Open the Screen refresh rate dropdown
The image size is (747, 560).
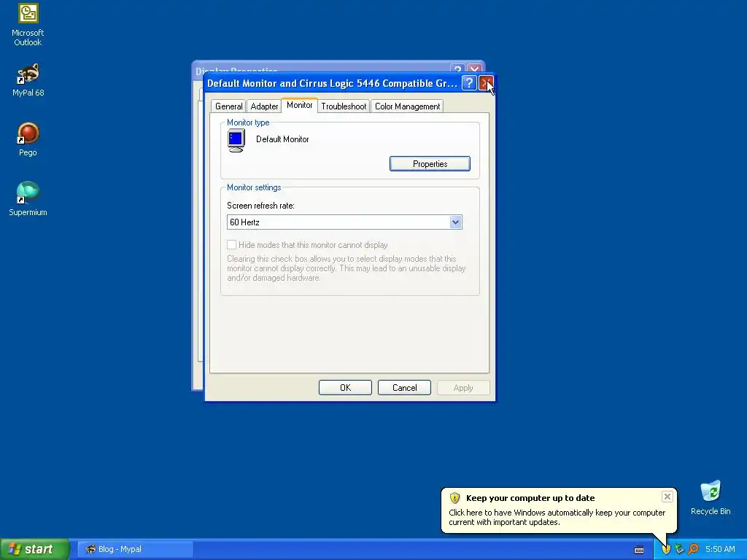[455, 222]
